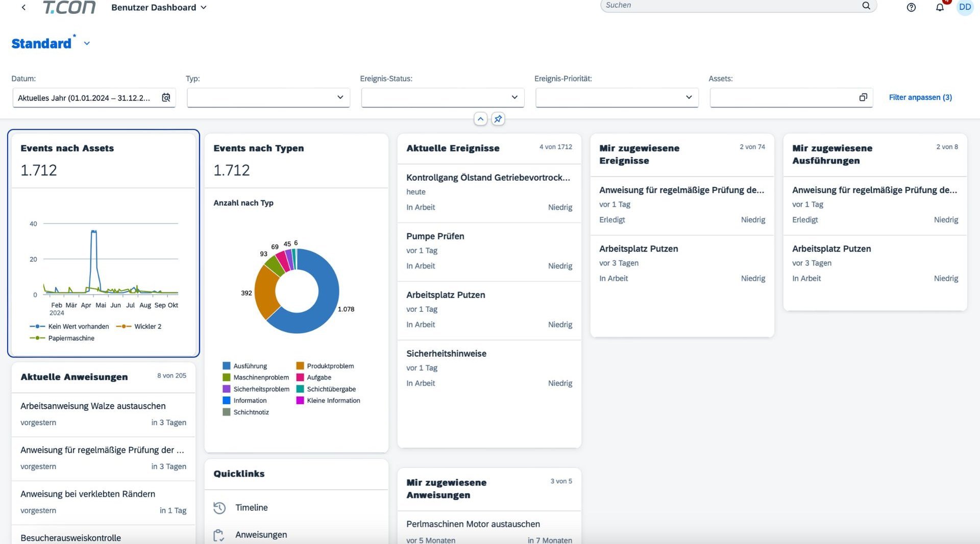
Task: Collapse the filter bar header
Action: (480, 119)
